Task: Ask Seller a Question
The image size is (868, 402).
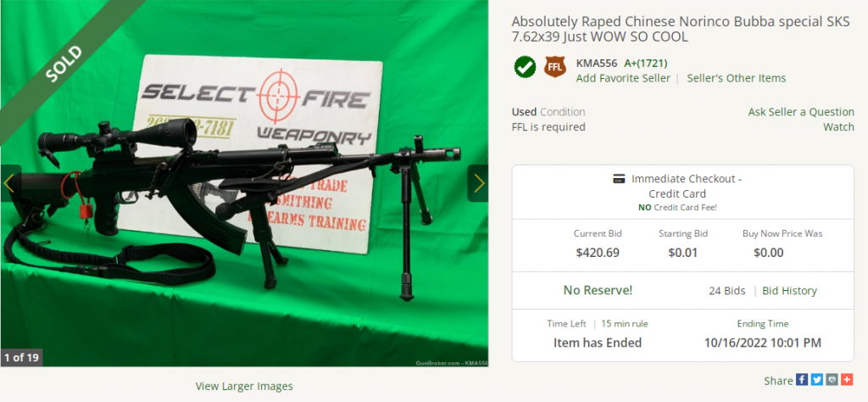Action: pyautogui.click(x=801, y=112)
